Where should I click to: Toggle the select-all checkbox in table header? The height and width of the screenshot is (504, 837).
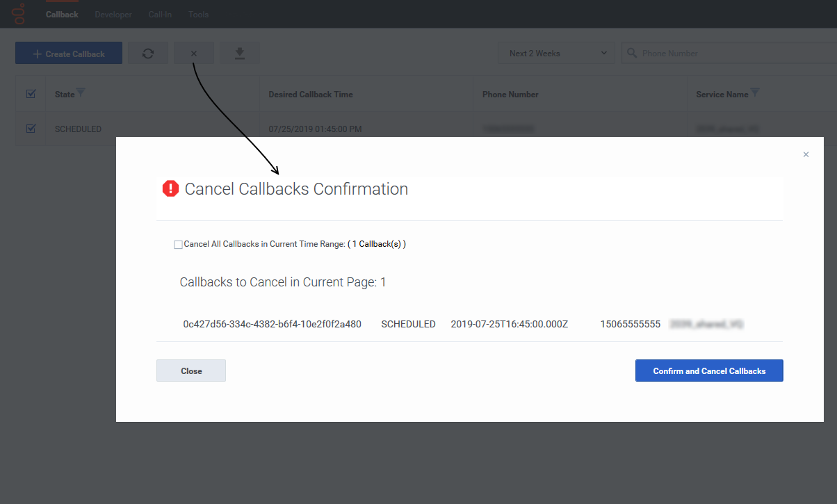tap(31, 94)
